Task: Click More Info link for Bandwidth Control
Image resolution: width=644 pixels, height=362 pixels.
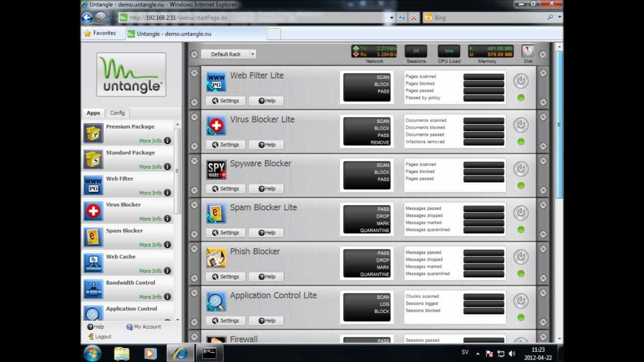Action: [150, 297]
